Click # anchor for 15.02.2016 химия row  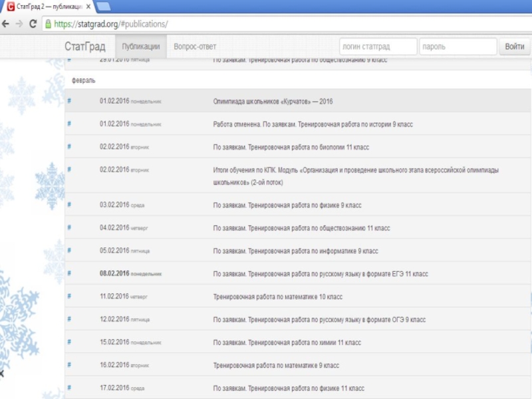pyautogui.click(x=69, y=342)
